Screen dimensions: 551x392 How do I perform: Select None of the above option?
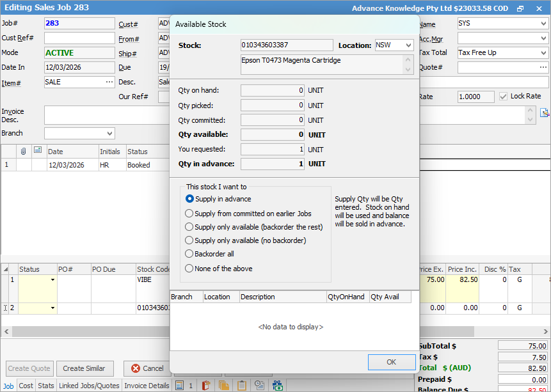[x=189, y=269]
